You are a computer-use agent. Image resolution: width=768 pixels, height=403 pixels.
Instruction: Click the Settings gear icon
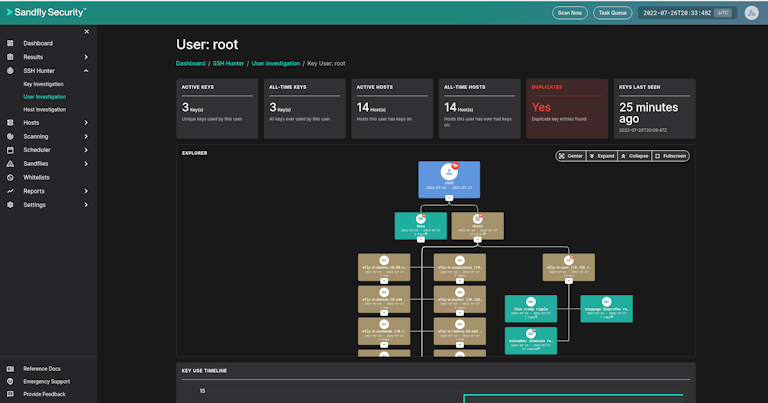pyautogui.click(x=10, y=205)
